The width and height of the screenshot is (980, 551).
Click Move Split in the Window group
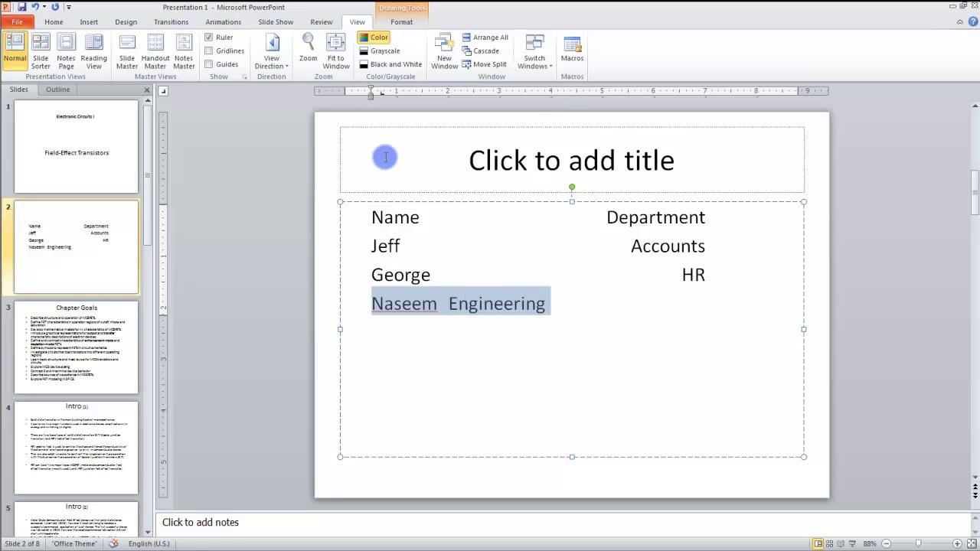tap(484, 64)
